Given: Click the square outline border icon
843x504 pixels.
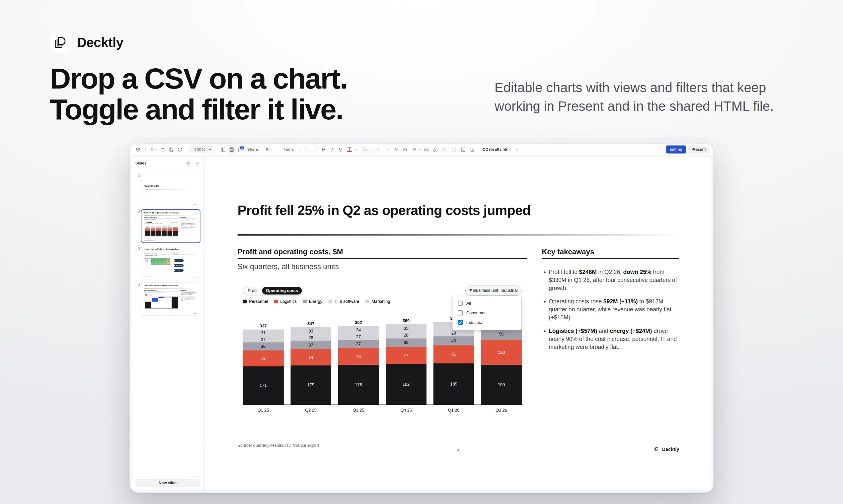Looking at the screenshot, I should click(x=454, y=150).
